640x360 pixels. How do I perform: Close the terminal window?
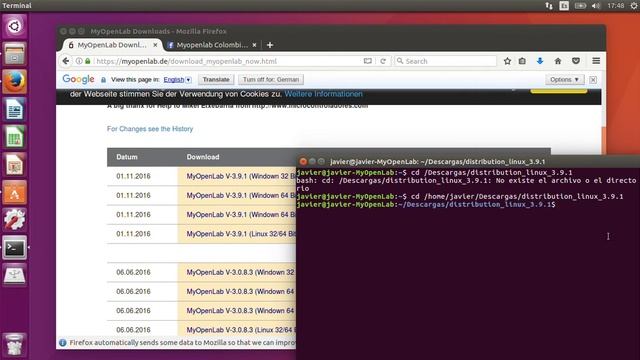pos(303,162)
